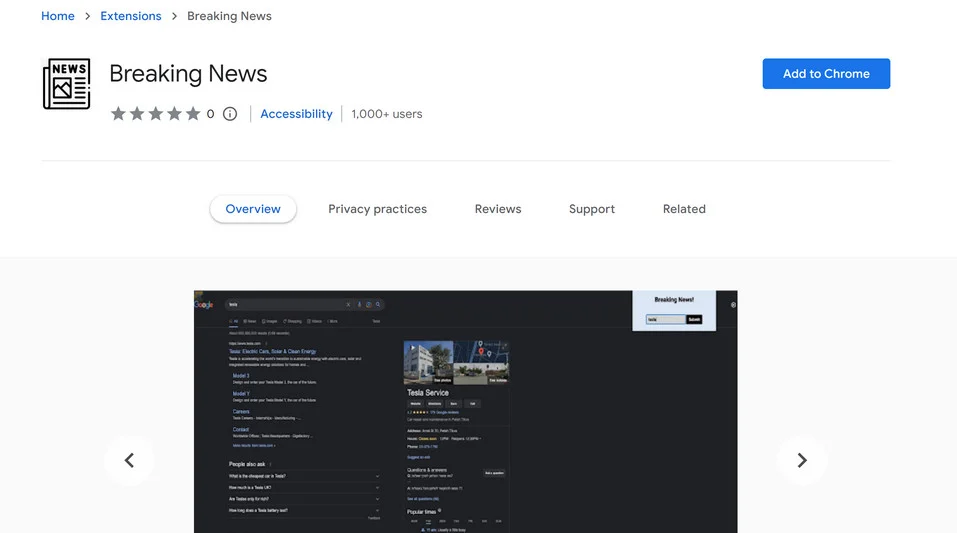Switch to the Privacy practices tab

(x=378, y=209)
